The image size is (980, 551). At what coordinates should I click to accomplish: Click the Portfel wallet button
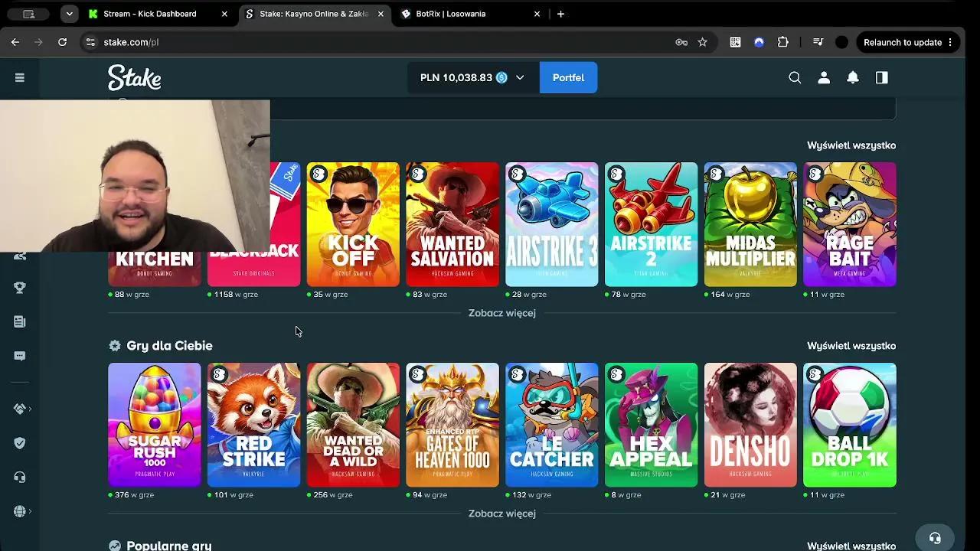568,77
